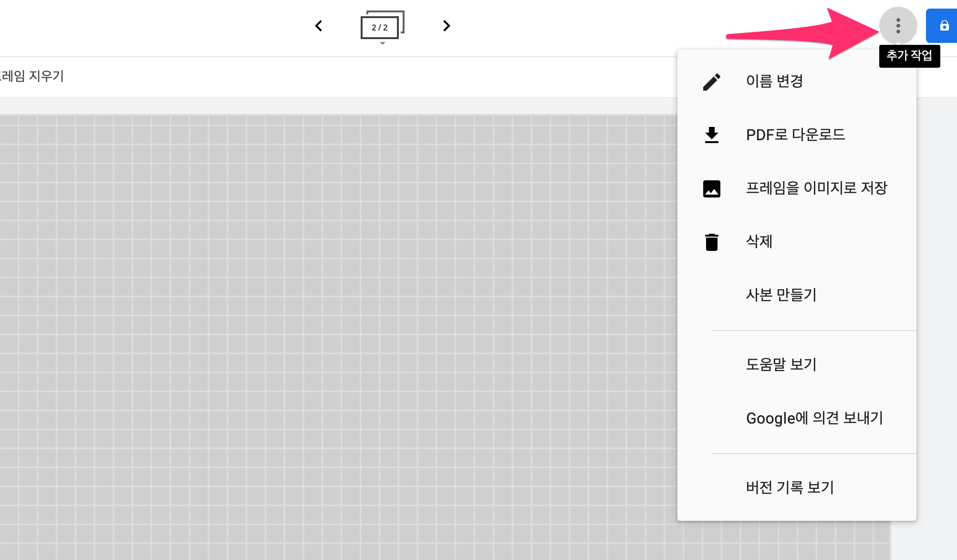The width and height of the screenshot is (957, 560).
Task: Open 도움말 보기 from the menu
Action: tap(781, 365)
